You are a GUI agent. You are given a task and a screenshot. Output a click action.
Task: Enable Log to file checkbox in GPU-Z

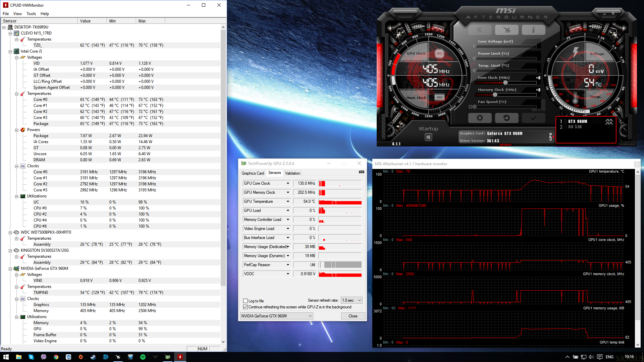(x=246, y=301)
